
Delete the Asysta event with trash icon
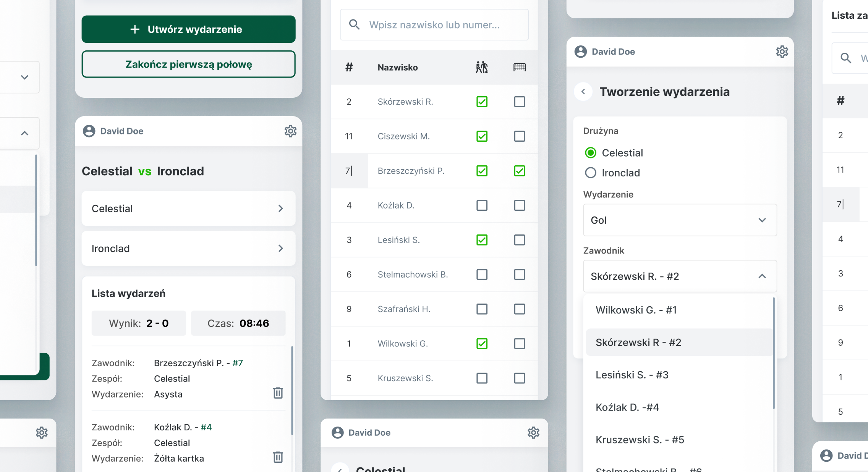click(278, 393)
